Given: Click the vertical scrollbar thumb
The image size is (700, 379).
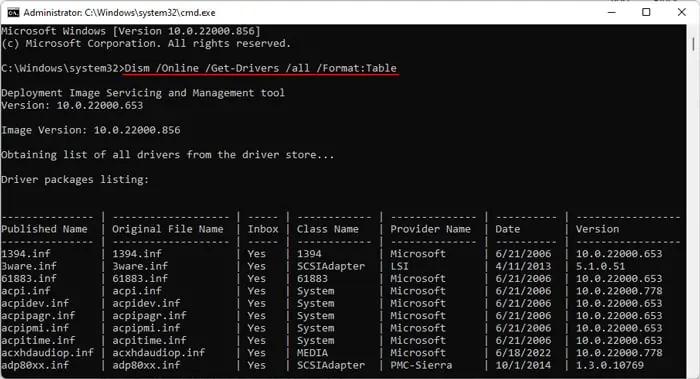Looking at the screenshot, I should point(693,44).
